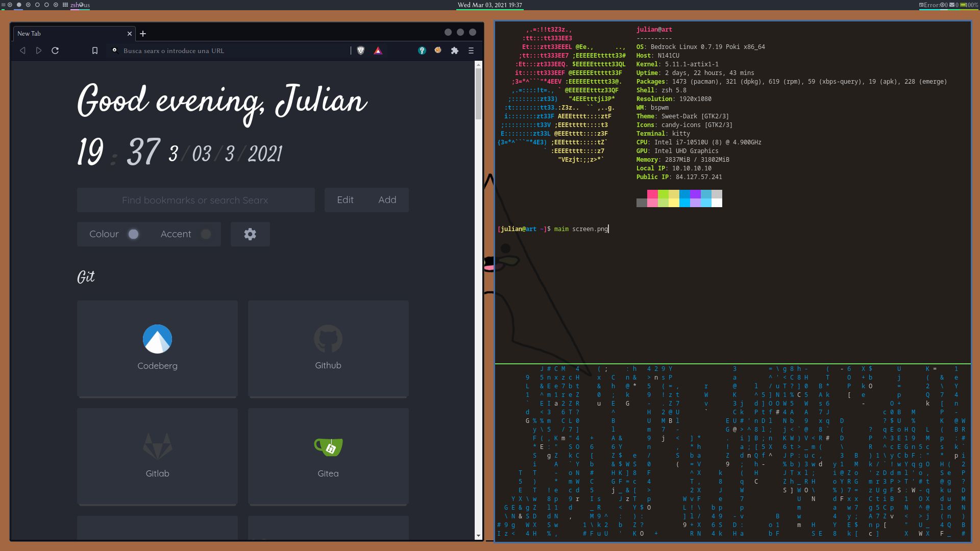Click the browser extensions puzzle icon

tap(455, 51)
